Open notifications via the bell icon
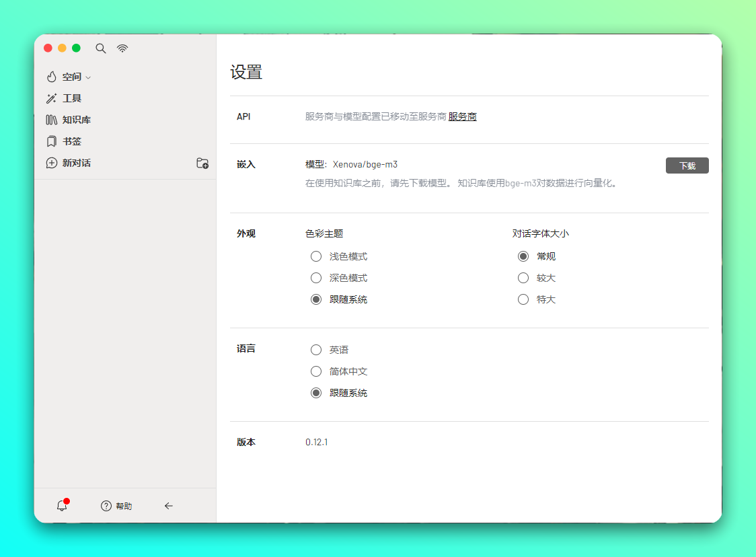The image size is (756, 557). pos(63,505)
